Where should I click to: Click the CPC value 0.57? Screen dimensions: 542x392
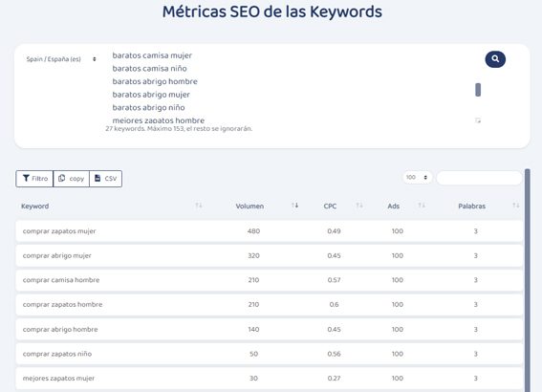tap(334, 280)
